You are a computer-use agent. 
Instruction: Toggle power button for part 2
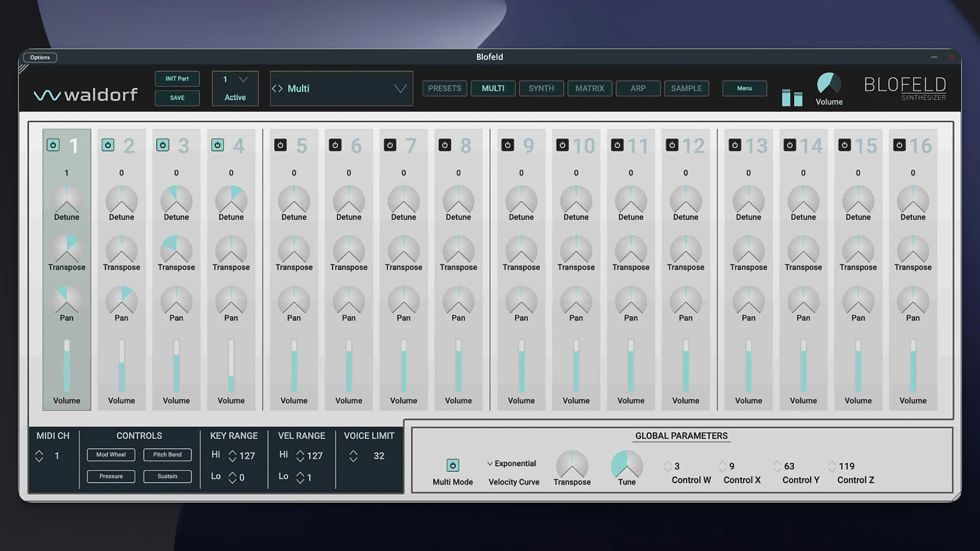pyautogui.click(x=108, y=145)
